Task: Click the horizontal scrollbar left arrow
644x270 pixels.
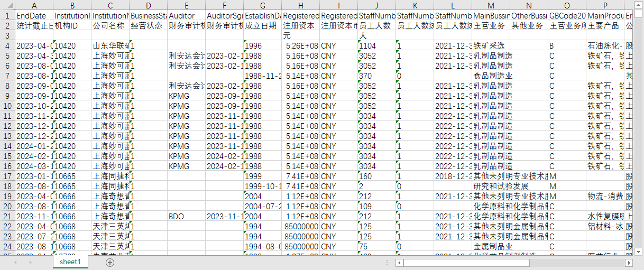Action: point(400,263)
